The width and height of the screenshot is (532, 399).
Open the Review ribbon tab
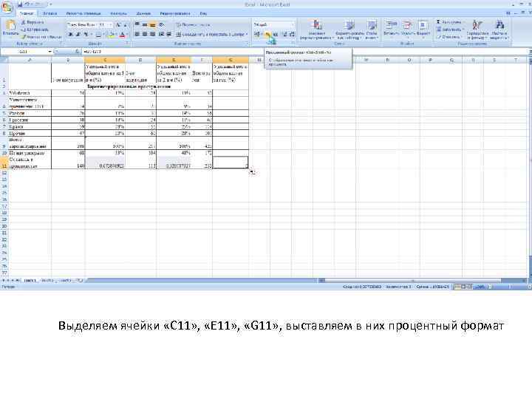coord(175,13)
